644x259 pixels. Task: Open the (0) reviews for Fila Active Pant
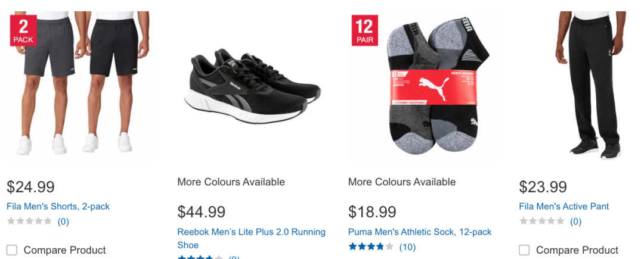[x=575, y=221]
